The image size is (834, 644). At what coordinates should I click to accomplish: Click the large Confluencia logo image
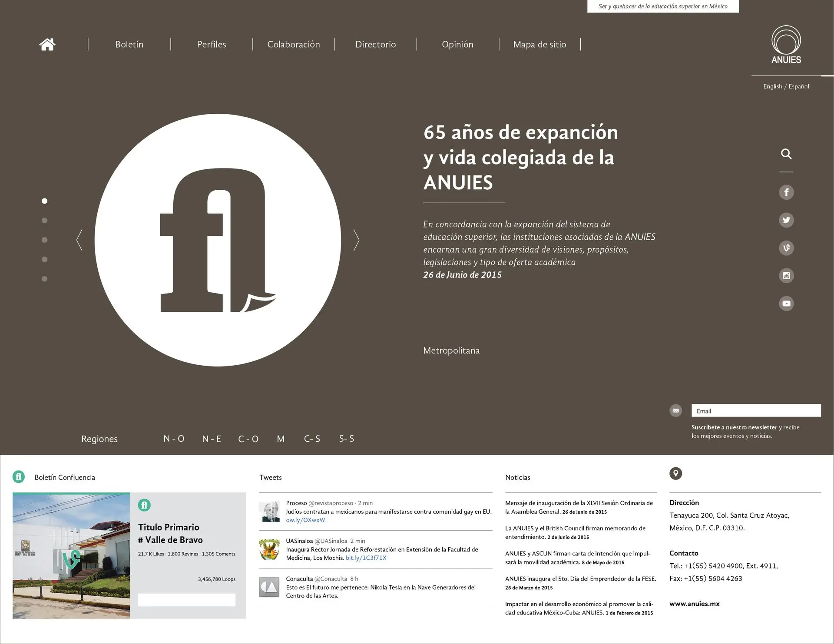click(218, 240)
